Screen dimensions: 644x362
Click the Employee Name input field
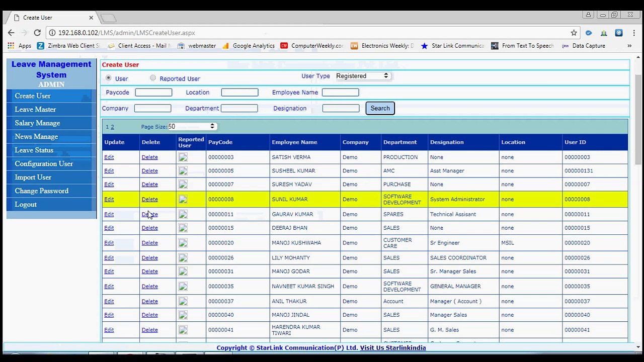point(340,93)
